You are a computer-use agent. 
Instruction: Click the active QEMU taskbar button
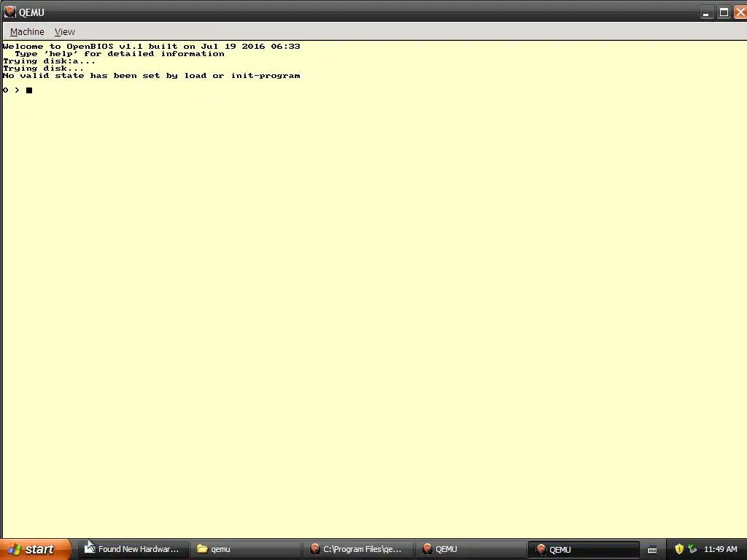coord(584,549)
